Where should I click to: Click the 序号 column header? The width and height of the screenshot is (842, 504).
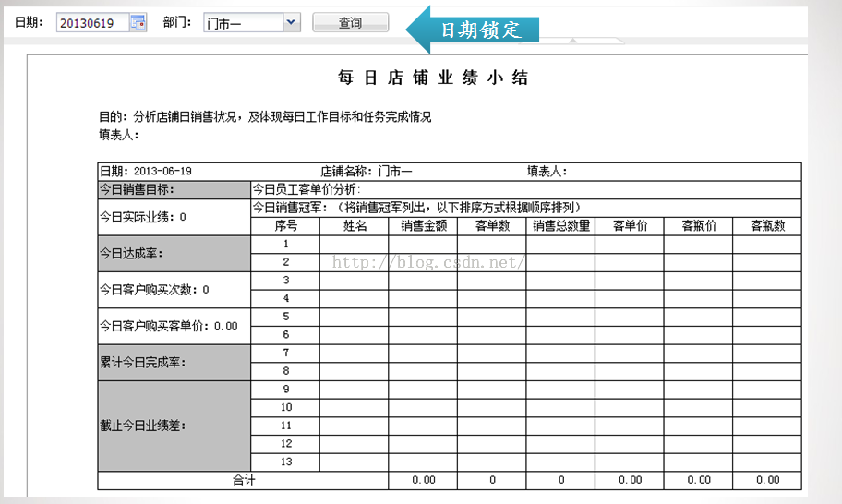tap(285, 226)
